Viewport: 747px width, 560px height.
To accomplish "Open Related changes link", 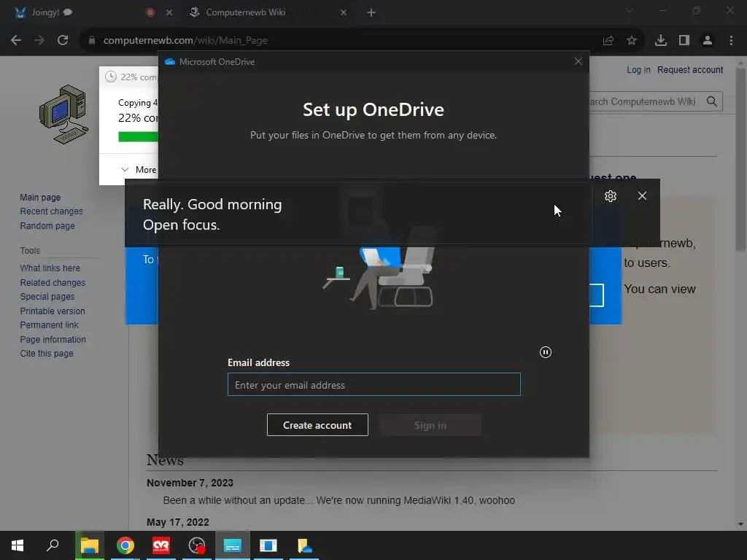I will 53,282.
